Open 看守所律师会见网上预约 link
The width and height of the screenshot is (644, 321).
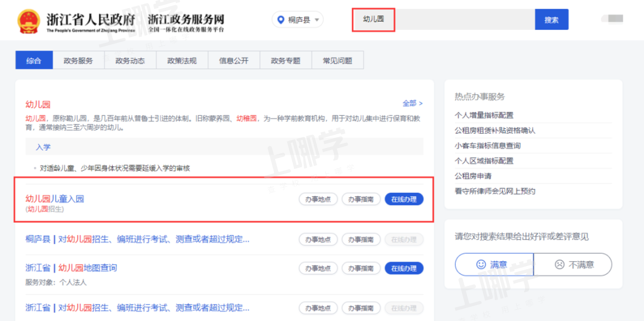[x=496, y=191]
